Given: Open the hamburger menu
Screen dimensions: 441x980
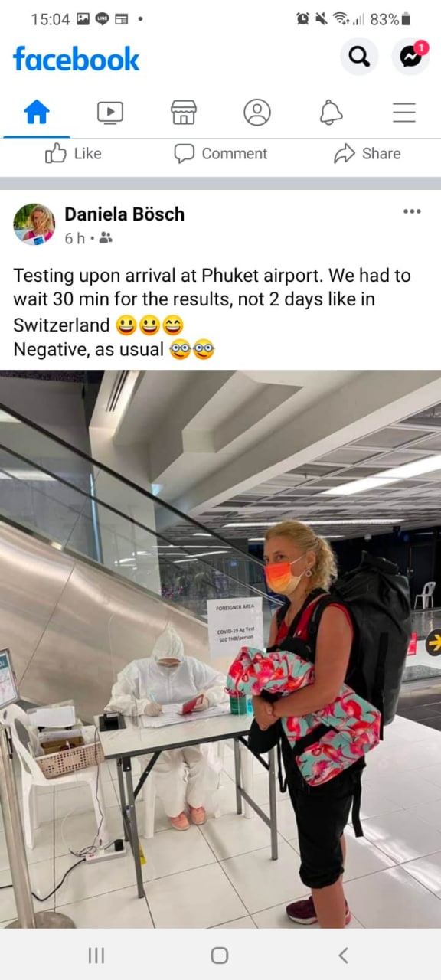Looking at the screenshot, I should point(404,113).
